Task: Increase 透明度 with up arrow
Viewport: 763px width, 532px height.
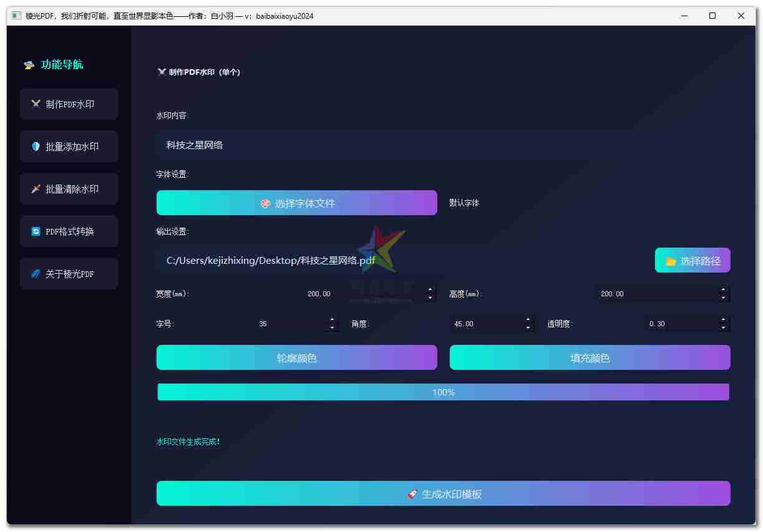Action: (723, 320)
